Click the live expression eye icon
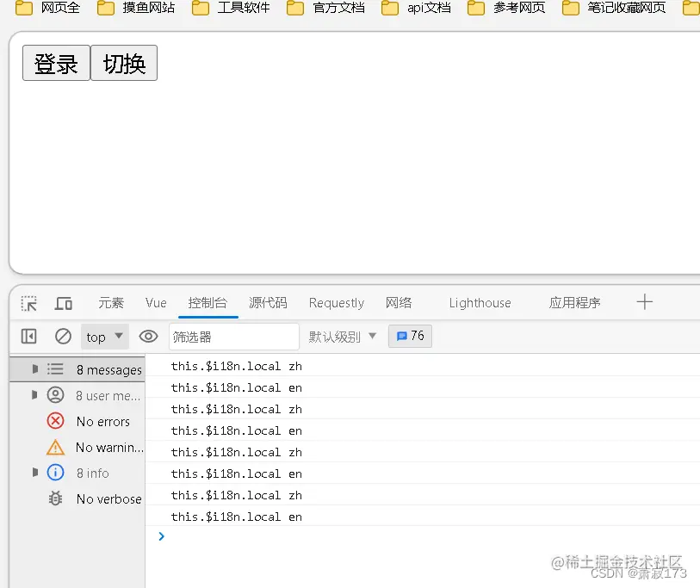700x588 pixels. point(148,337)
